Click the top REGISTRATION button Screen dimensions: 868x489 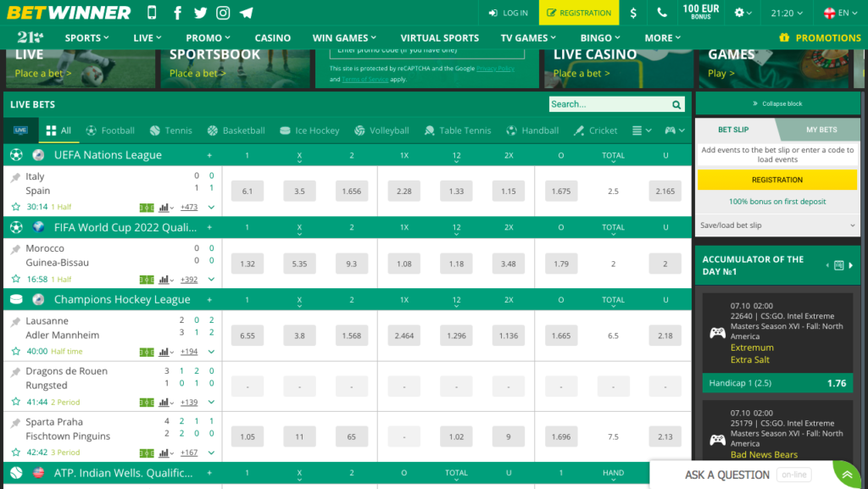point(579,13)
